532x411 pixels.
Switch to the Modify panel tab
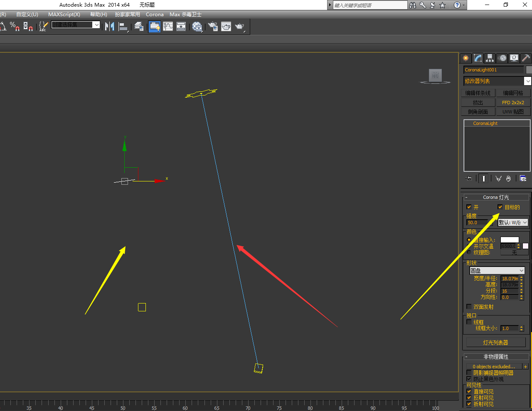tap(478, 58)
